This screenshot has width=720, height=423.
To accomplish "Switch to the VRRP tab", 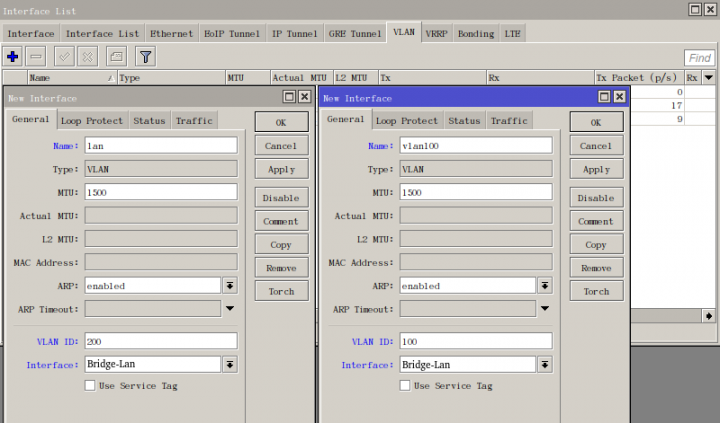I will [x=436, y=33].
